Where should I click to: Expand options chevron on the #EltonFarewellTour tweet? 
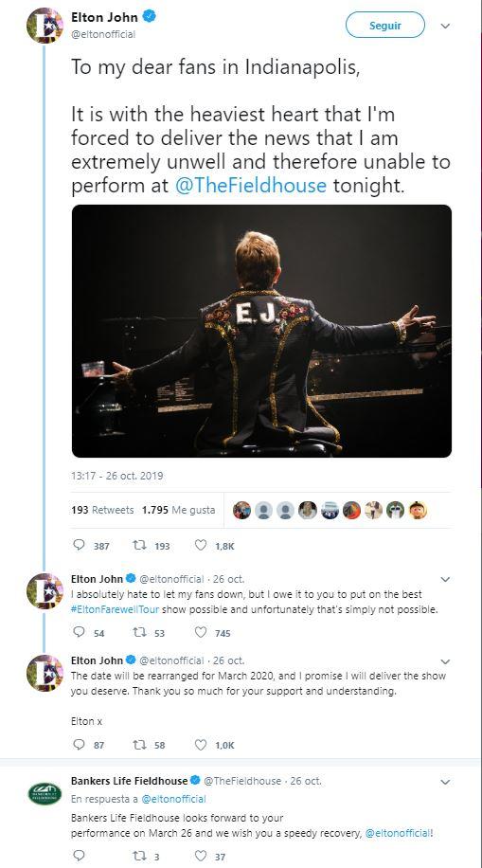pyautogui.click(x=445, y=580)
